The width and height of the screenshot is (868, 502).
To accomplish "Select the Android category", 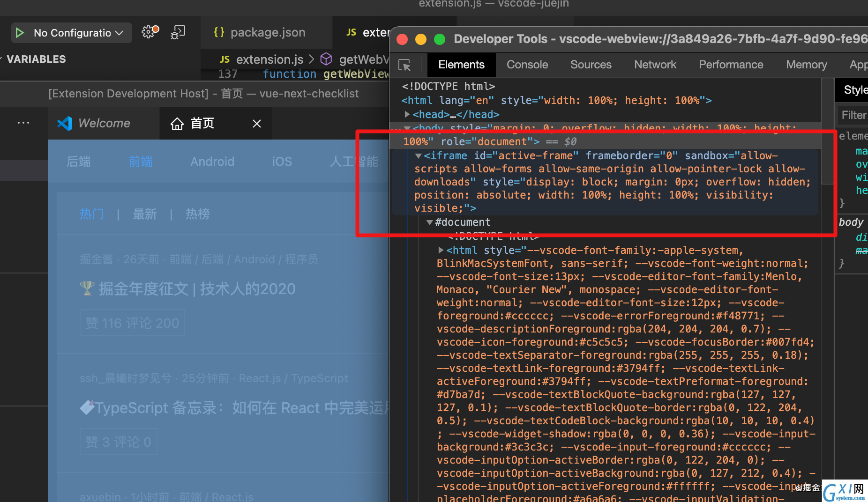I will 212,162.
